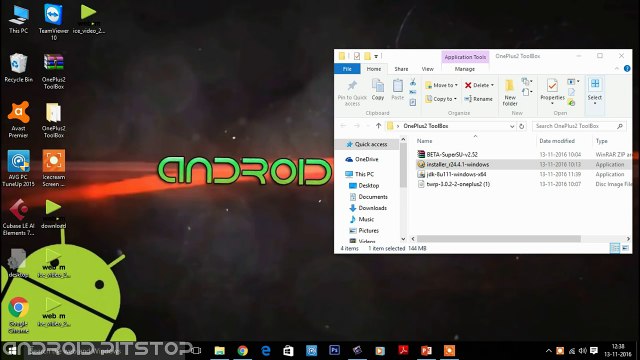Screen dimensions: 640x360
Task: Switch to PowerPoint in the taskbar
Action: point(426,351)
